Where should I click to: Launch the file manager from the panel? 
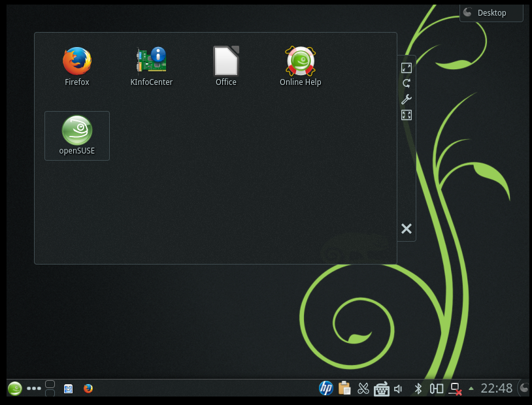pyautogui.click(x=68, y=389)
